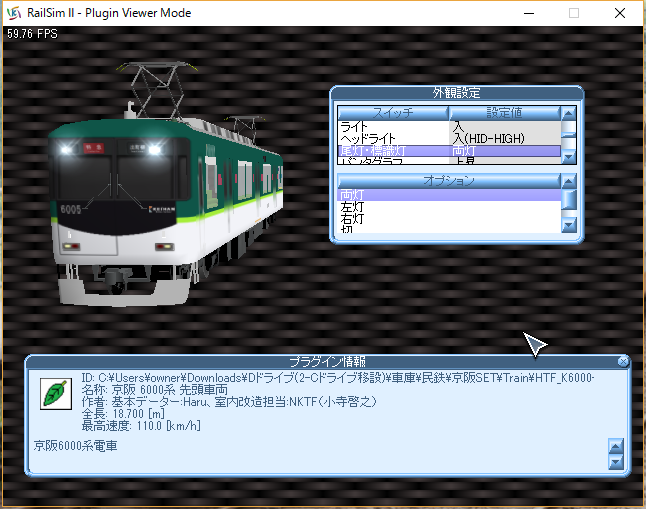Image resolution: width=646 pixels, height=509 pixels.
Task: Click the switch list scroll-down arrow
Action: point(569,157)
